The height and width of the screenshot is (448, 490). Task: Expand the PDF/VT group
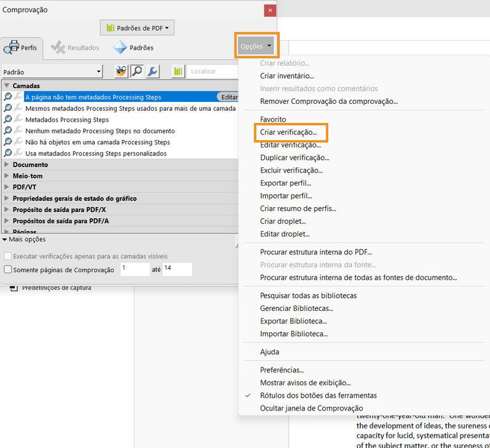7,187
